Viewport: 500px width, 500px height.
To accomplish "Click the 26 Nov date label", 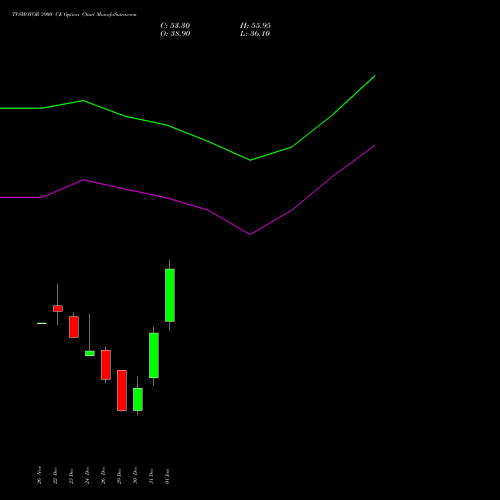I will pyautogui.click(x=39, y=475).
